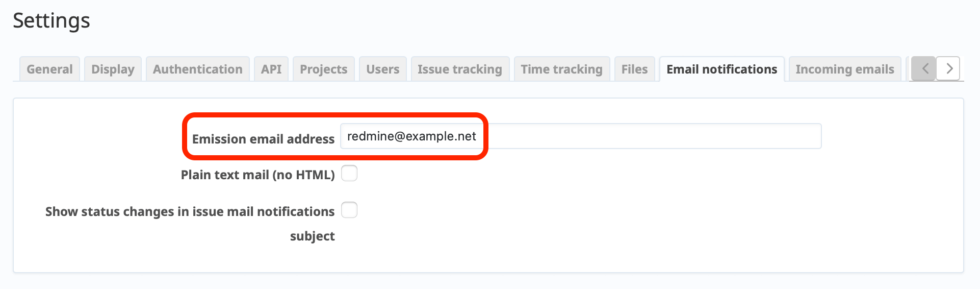Open the General settings tab
This screenshot has height=289, width=980.
click(49, 69)
